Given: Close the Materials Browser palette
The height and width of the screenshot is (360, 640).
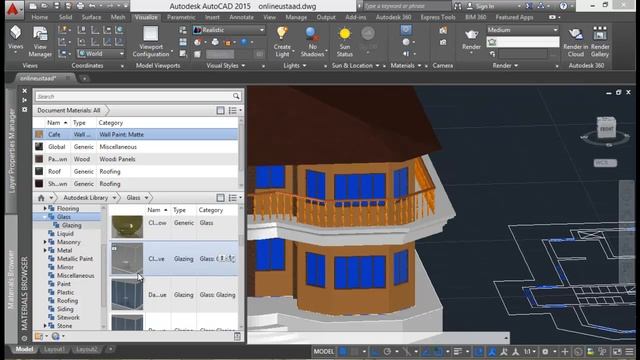Looking at the screenshot, I should coord(24,91).
